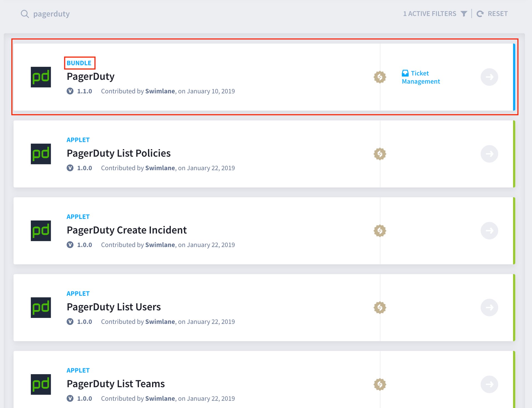Open the Ticket Management category link
Image resolution: width=532 pixels, height=408 pixels.
[x=421, y=77]
